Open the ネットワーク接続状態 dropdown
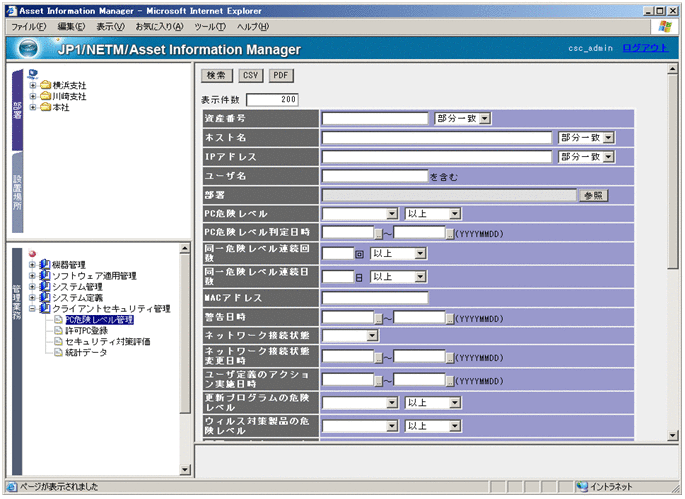685x499 pixels. point(371,335)
